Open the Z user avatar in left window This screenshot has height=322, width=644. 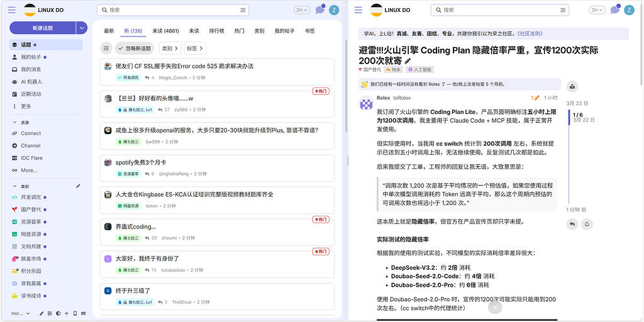[334, 10]
